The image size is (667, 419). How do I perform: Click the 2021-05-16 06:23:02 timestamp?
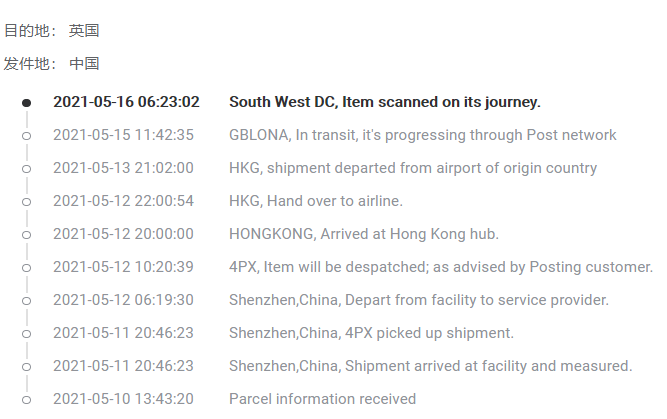[x=126, y=102]
